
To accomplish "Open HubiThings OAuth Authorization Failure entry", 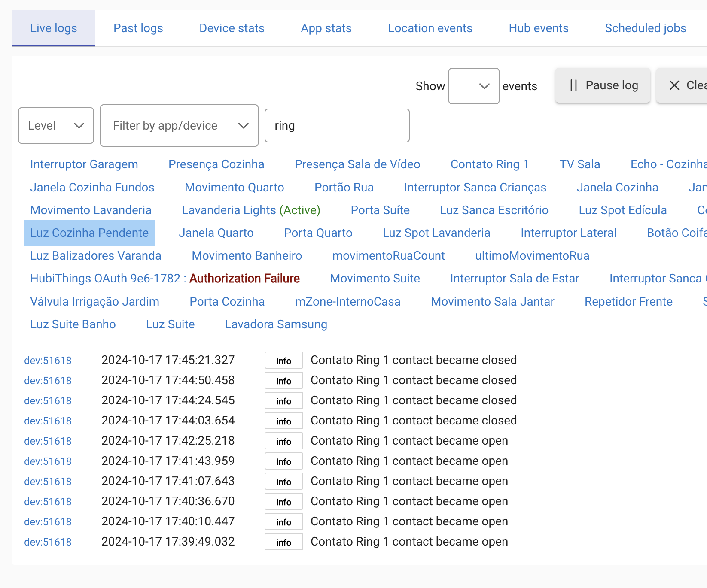I will pyautogui.click(x=165, y=279).
